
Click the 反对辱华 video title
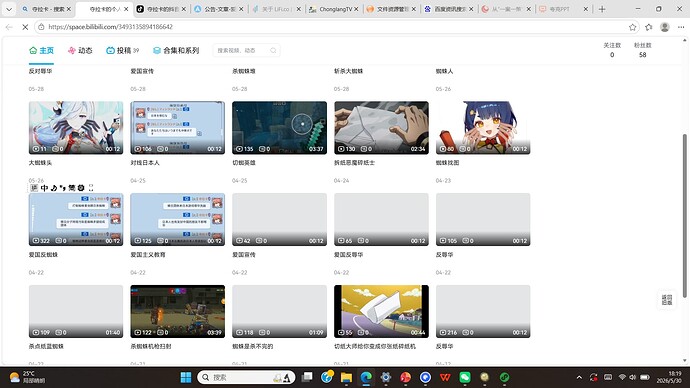click(x=40, y=71)
